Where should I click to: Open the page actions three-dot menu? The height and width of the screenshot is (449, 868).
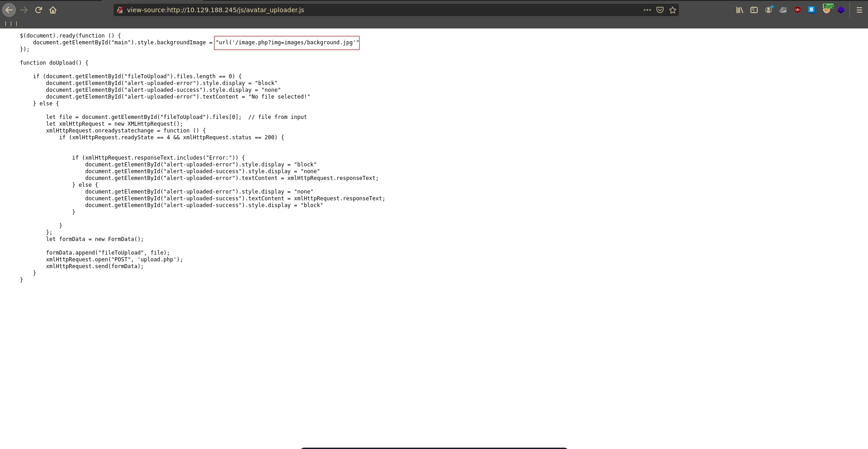(x=647, y=10)
